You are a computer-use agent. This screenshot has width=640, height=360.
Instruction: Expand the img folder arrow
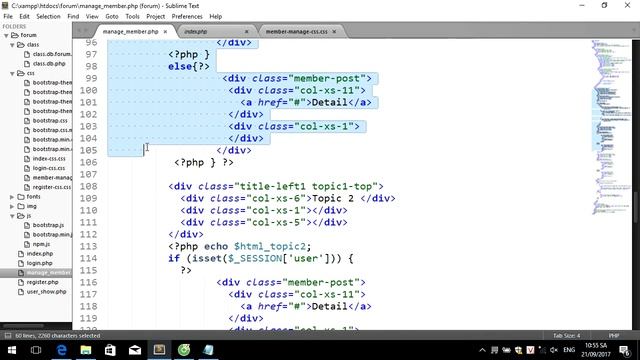12,207
